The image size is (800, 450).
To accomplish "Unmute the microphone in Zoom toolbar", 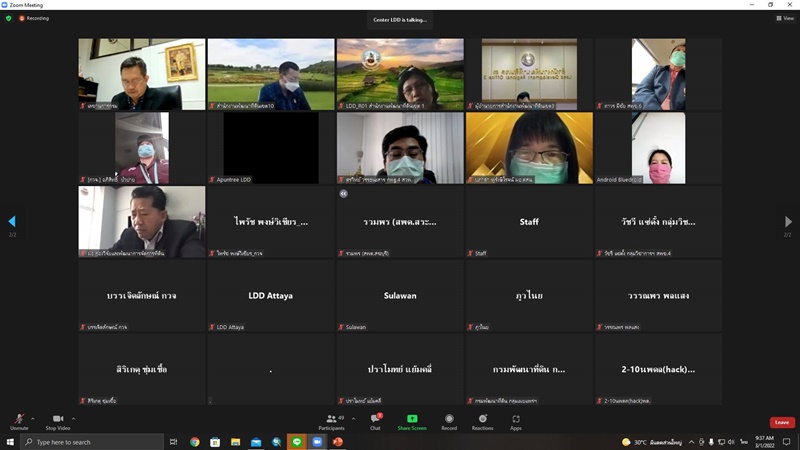I will click(x=19, y=422).
